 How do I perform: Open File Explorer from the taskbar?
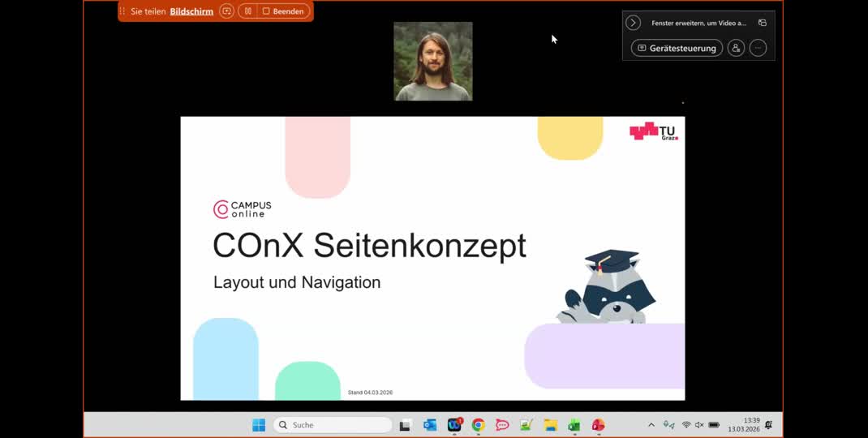point(550,425)
